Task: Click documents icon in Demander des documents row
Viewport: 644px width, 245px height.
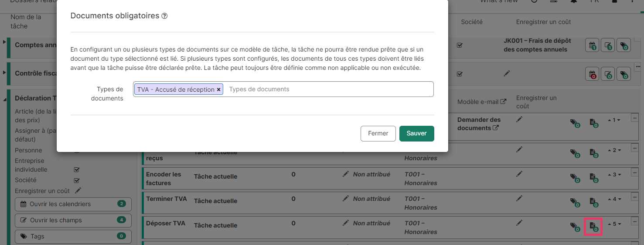Action: (x=593, y=123)
